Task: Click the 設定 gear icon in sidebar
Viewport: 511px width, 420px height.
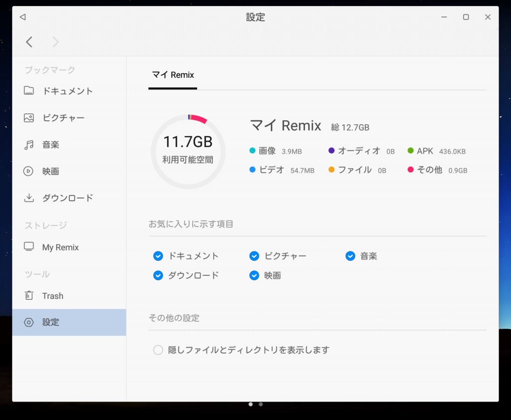Action: coord(28,322)
